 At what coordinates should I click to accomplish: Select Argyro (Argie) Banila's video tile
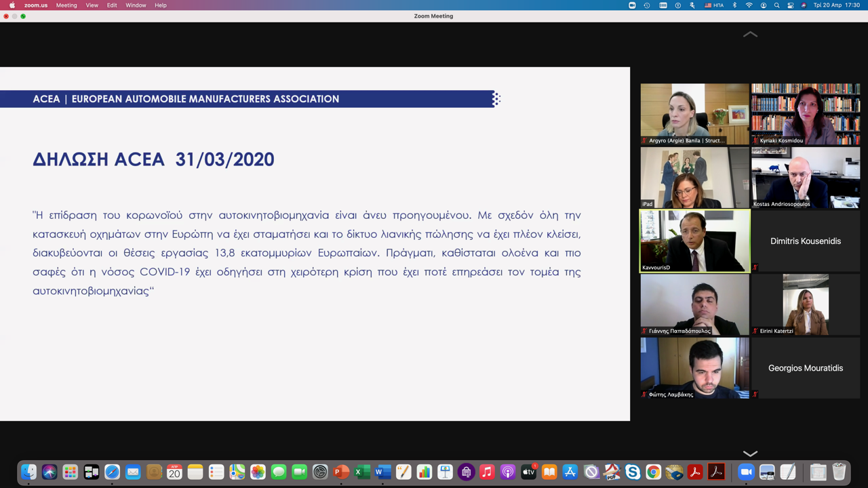click(694, 114)
